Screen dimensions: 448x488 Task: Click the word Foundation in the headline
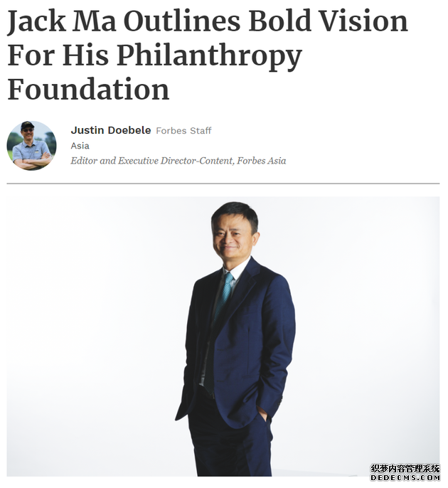click(x=88, y=89)
